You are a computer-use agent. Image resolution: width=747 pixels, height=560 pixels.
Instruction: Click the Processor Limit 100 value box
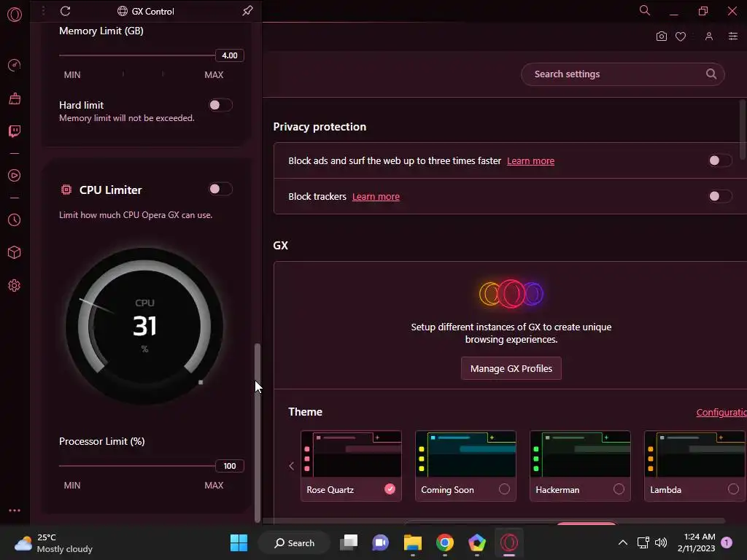(230, 466)
